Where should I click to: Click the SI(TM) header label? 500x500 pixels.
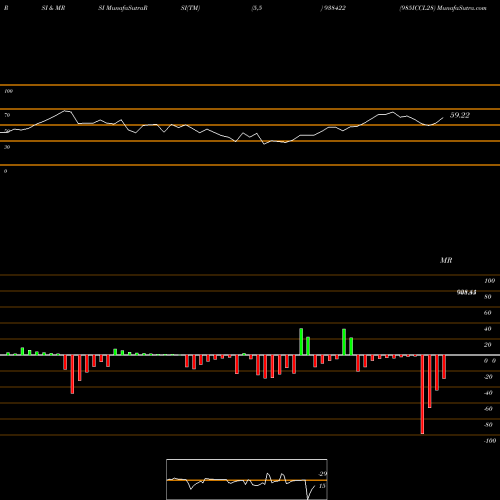pyautogui.click(x=190, y=8)
